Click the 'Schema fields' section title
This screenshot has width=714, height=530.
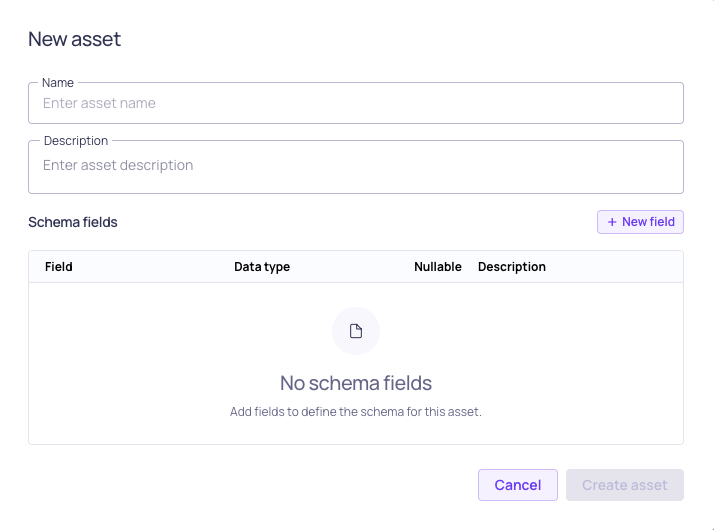[73, 222]
